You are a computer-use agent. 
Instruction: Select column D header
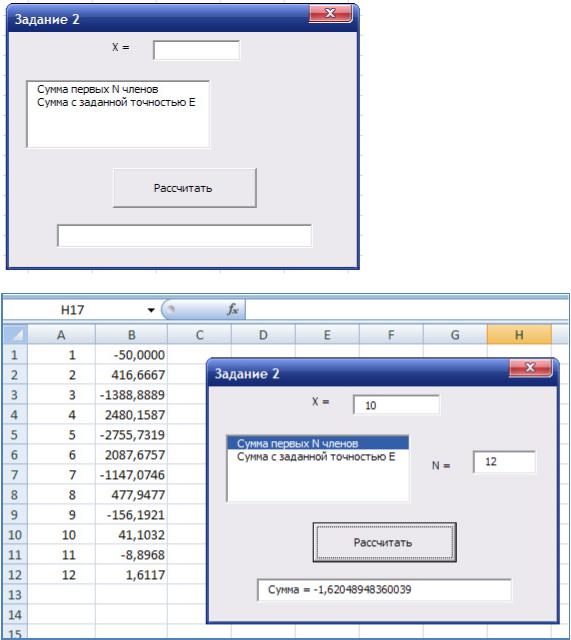click(x=263, y=335)
